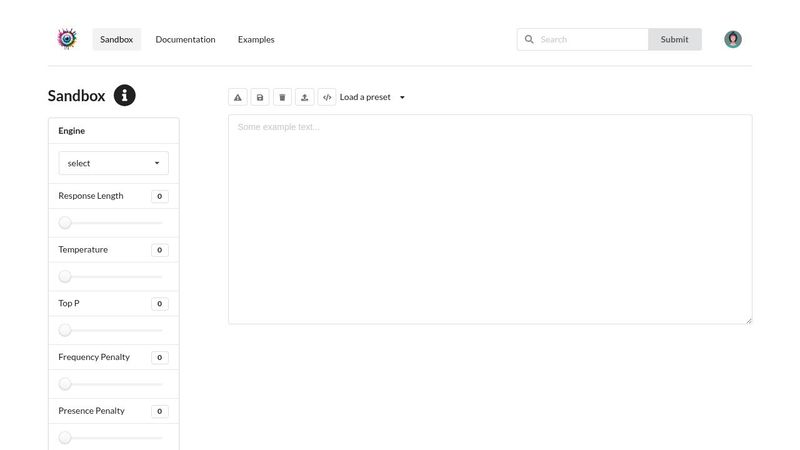
Task: Go to the Examples tab
Action: coord(256,39)
